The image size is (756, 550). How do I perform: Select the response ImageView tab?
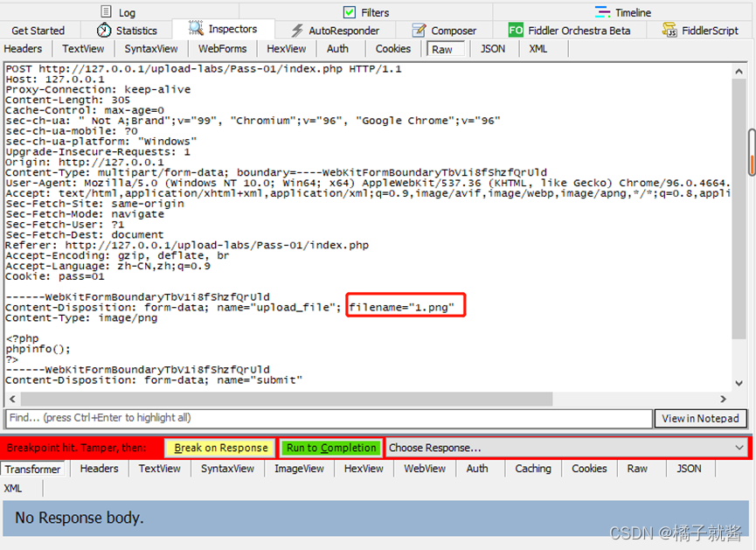pyautogui.click(x=299, y=469)
